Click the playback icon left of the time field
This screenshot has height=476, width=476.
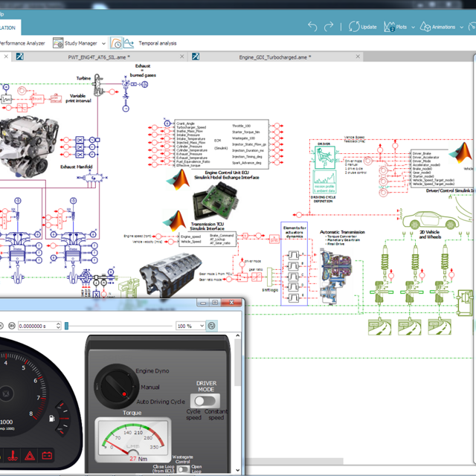[x=12, y=326]
